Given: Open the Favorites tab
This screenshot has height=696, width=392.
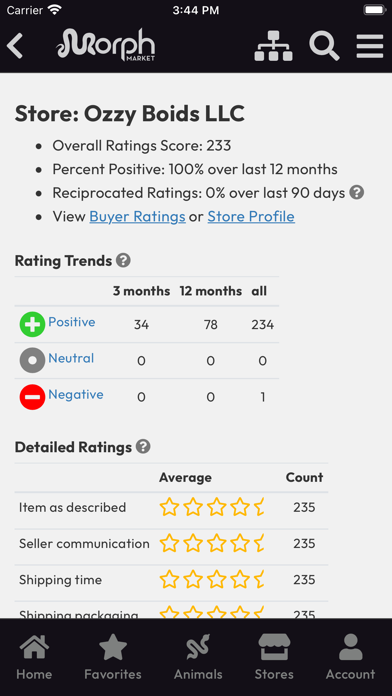Looking at the screenshot, I should [113, 657].
